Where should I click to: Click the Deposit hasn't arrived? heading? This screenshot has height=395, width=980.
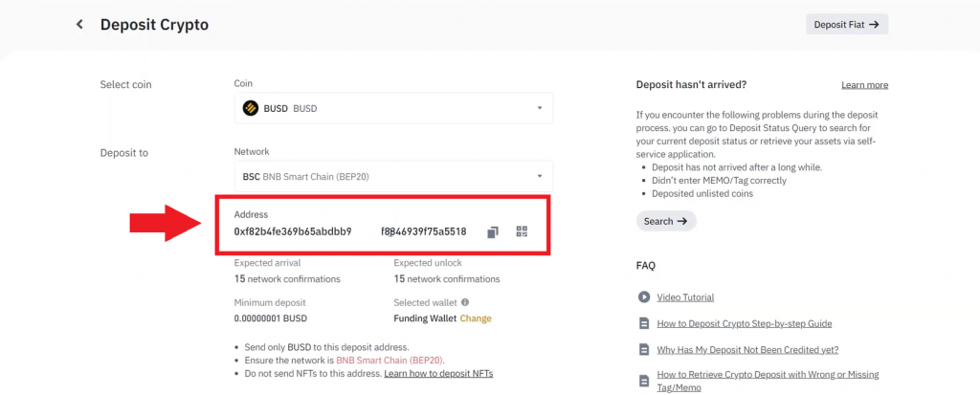pos(691,84)
